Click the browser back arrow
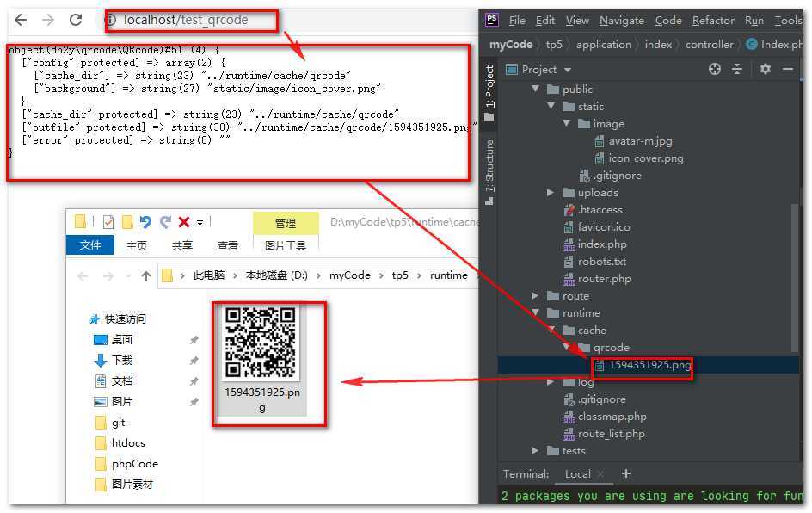Viewport: 812px width, 513px height. [21, 20]
